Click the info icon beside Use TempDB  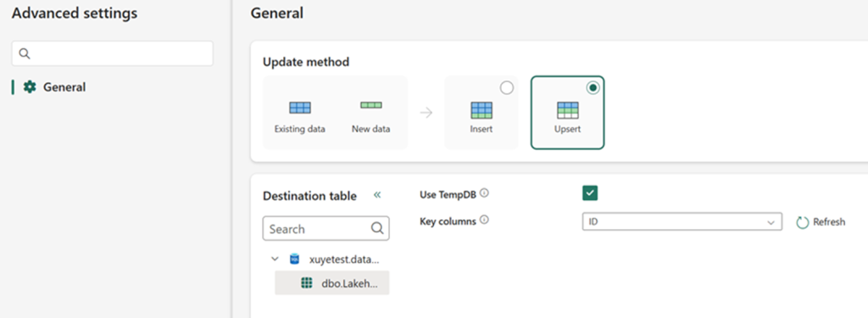click(x=484, y=193)
